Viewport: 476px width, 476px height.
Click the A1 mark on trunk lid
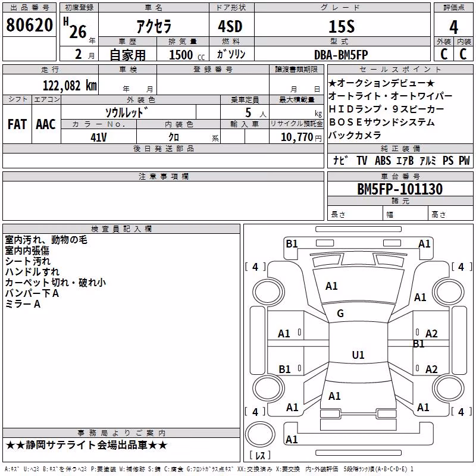point(334,396)
